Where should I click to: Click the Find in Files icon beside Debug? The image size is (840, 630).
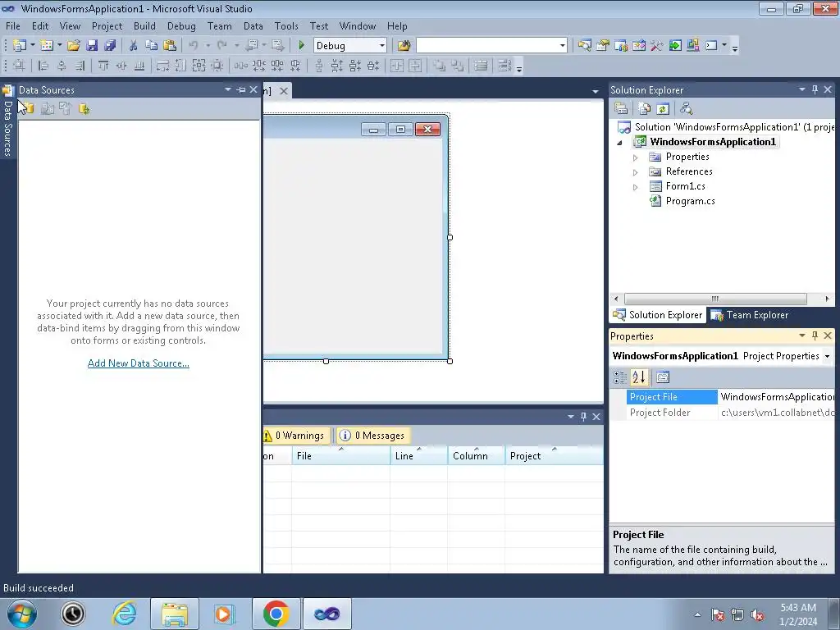pyautogui.click(x=404, y=46)
